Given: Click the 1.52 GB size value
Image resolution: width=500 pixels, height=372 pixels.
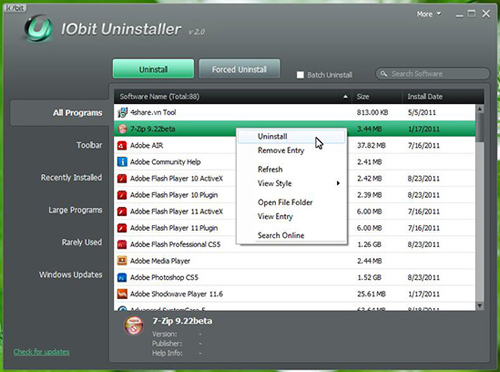Looking at the screenshot, I should (369, 278).
